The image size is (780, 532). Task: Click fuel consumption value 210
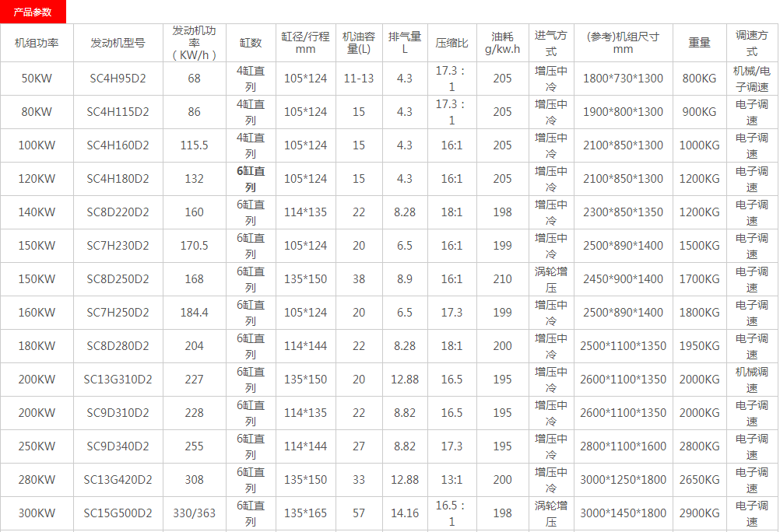click(x=502, y=279)
